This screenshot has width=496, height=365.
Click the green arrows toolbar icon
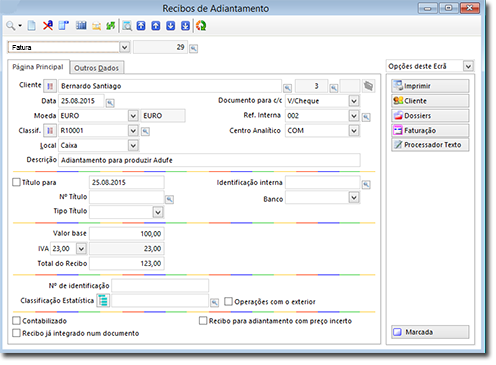[111, 26]
